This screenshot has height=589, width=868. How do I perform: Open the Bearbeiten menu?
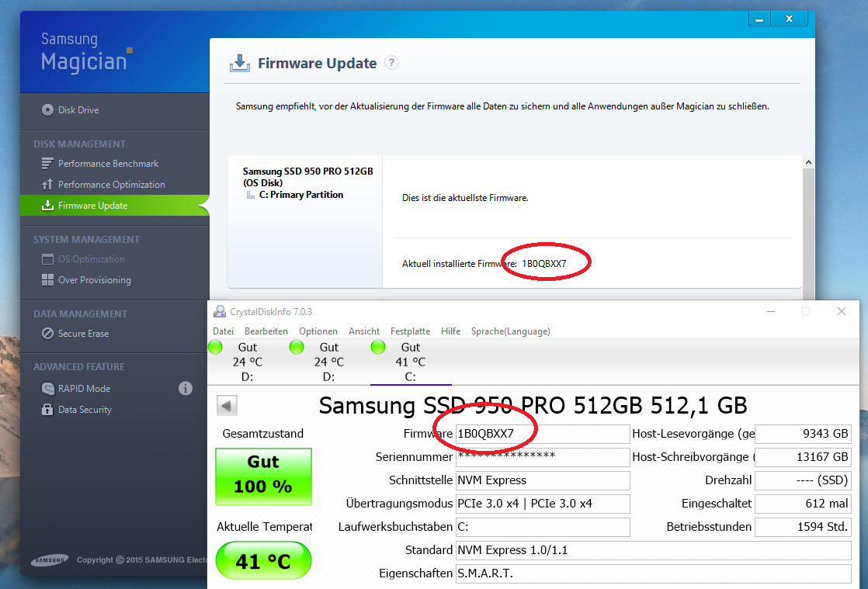click(266, 331)
